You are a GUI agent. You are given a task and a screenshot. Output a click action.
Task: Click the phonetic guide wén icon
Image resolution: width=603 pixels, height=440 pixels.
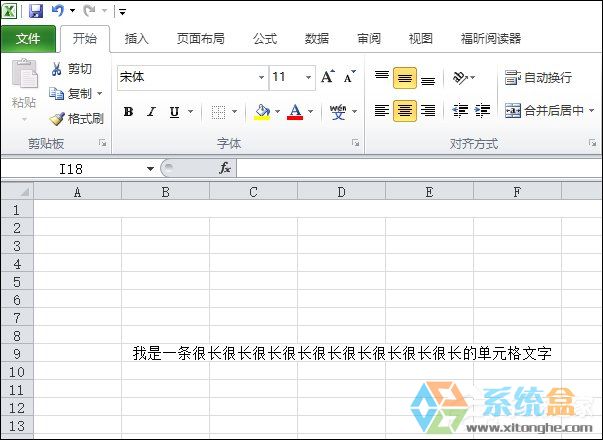tap(338, 112)
